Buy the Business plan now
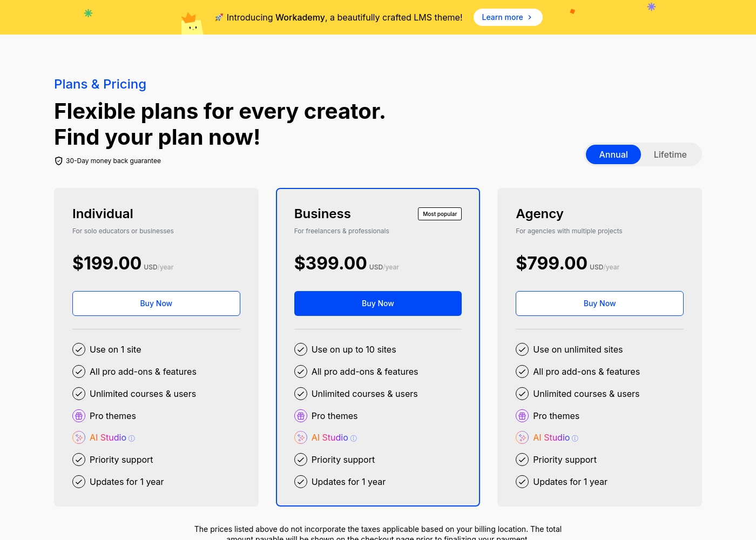Image resolution: width=756 pixels, height=540 pixels. 378,303
